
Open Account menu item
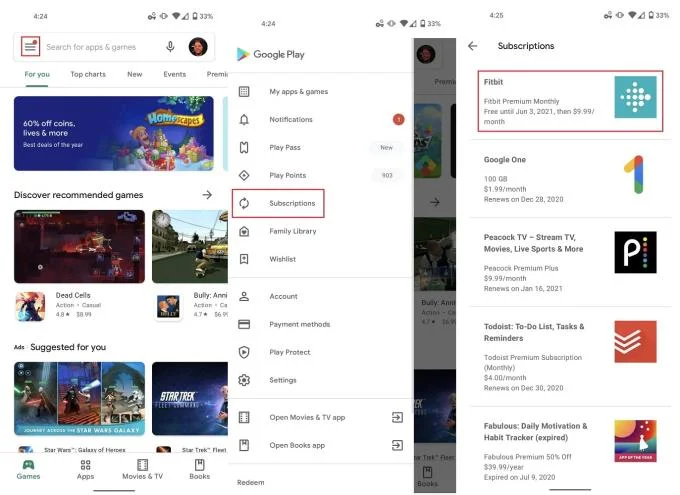pyautogui.click(x=321, y=296)
